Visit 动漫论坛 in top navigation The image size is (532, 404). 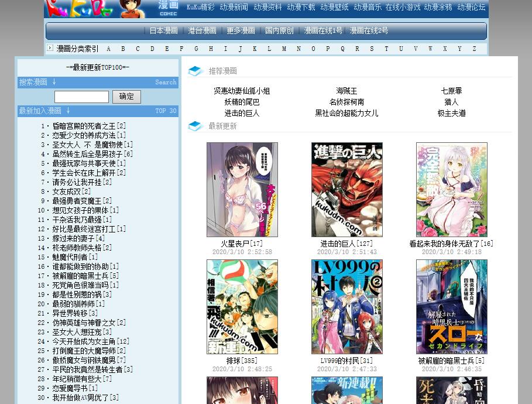tap(471, 7)
